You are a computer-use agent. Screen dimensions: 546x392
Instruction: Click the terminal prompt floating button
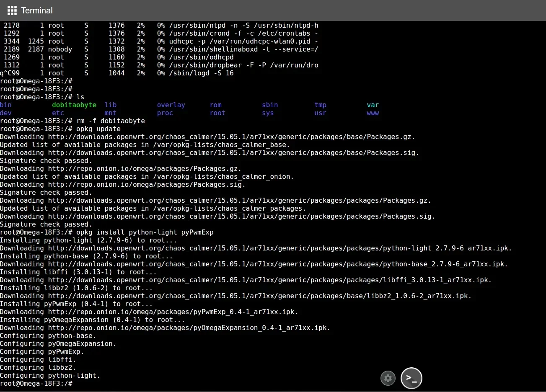[411, 378]
